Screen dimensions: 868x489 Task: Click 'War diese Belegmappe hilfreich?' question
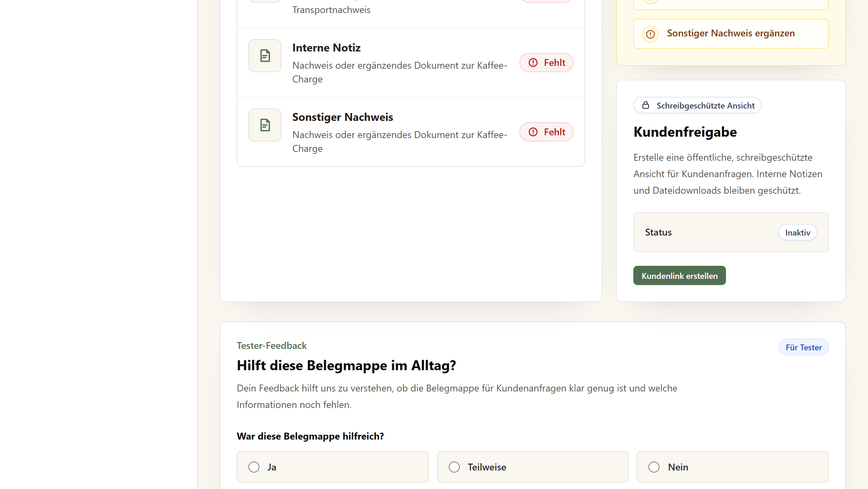click(x=310, y=436)
